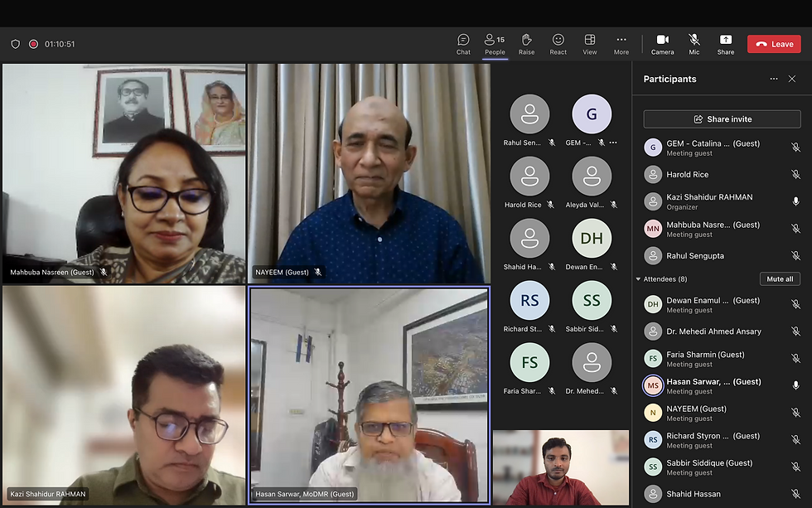Click the Share invite button
The width and height of the screenshot is (812, 508).
pyautogui.click(x=722, y=119)
